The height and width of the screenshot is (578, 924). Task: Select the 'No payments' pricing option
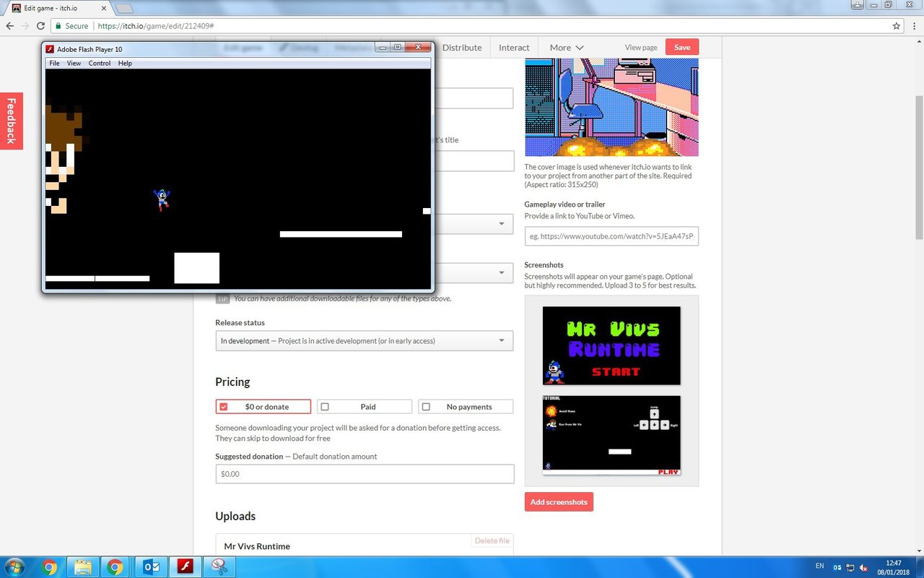tap(466, 407)
